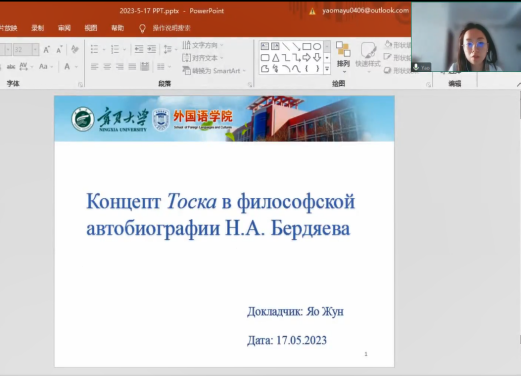Apply Center alignment to paragraph text
Screen dimensions: 522x377
107,67
